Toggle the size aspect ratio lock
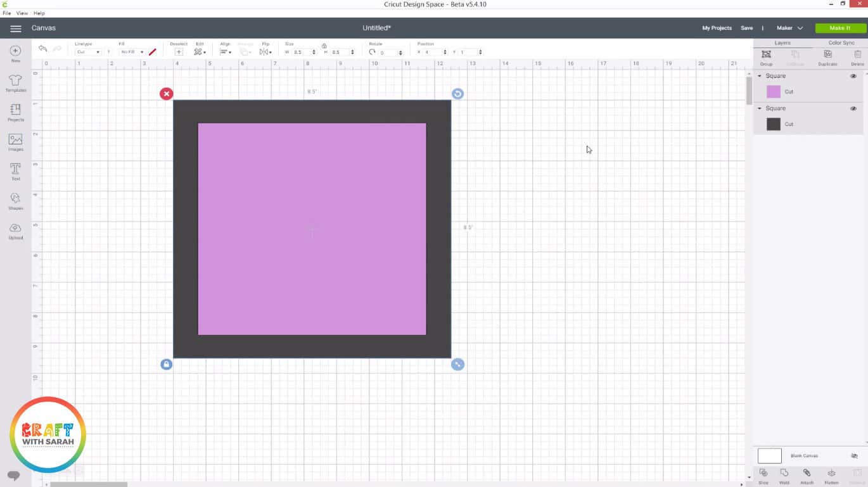This screenshot has width=868, height=487. click(x=324, y=46)
